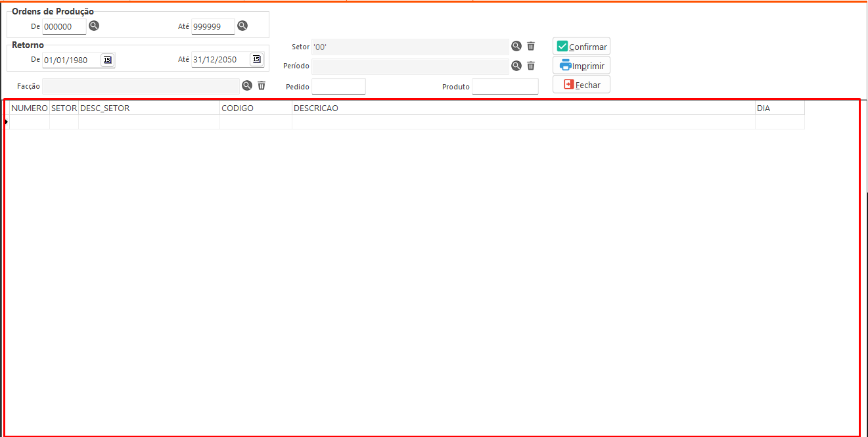Viewport: 868px width, 437px height.
Task: Clear the Período field with trash icon
Action: [x=531, y=66]
